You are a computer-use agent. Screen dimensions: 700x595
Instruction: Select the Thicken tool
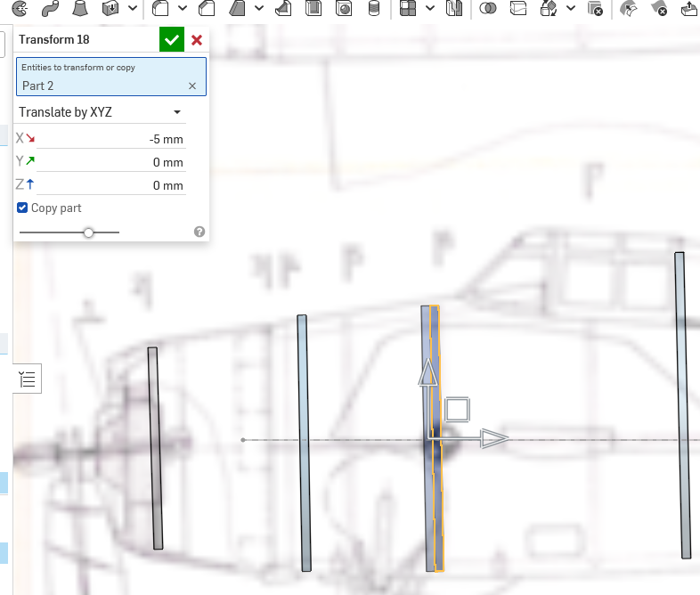tap(110, 8)
